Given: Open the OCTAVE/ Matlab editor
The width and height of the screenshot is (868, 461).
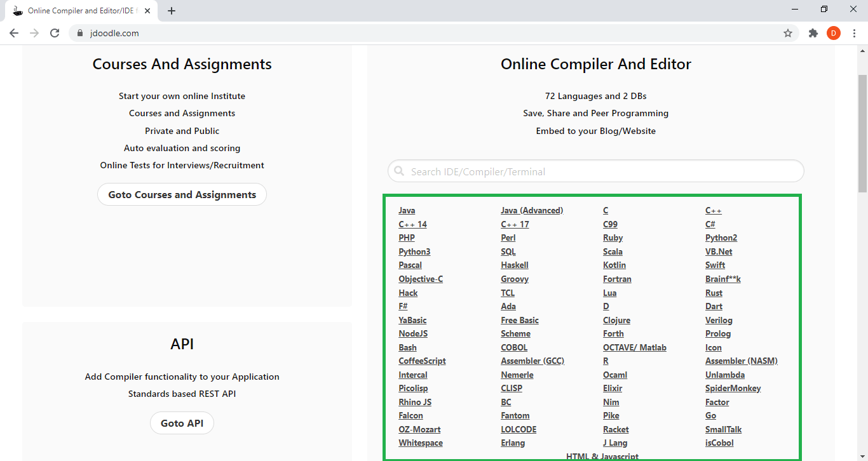Looking at the screenshot, I should point(634,347).
